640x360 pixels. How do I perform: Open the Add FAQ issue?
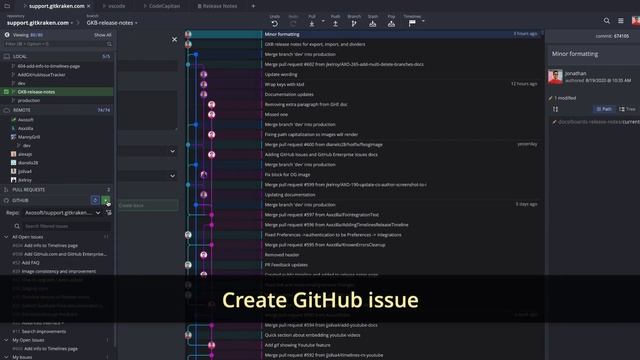pyautogui.click(x=31, y=262)
